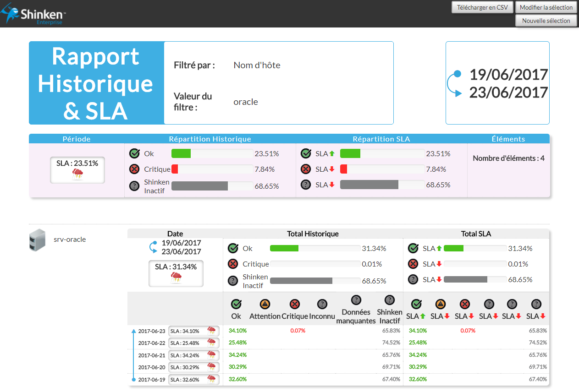Download the report with Télécharger en CSV
The height and width of the screenshot is (392, 579).
coord(482,7)
